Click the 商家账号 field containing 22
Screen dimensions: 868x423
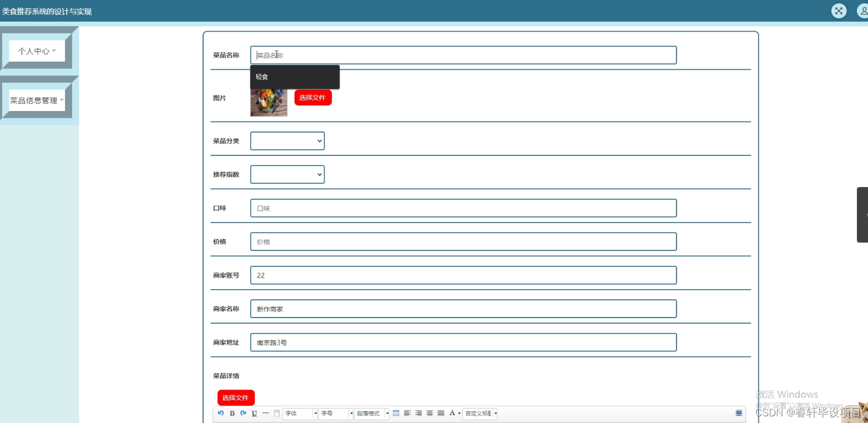pyautogui.click(x=463, y=275)
